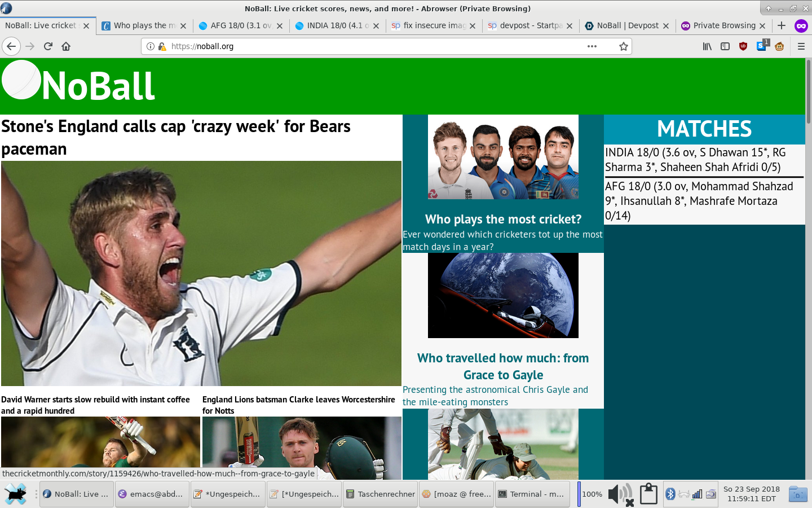Open the Clarke batsman photo thumbnail
This screenshot has width=812, height=508.
point(302,448)
